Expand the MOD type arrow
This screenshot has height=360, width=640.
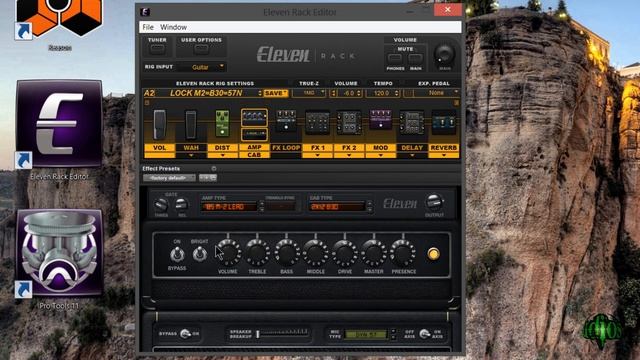(380, 155)
